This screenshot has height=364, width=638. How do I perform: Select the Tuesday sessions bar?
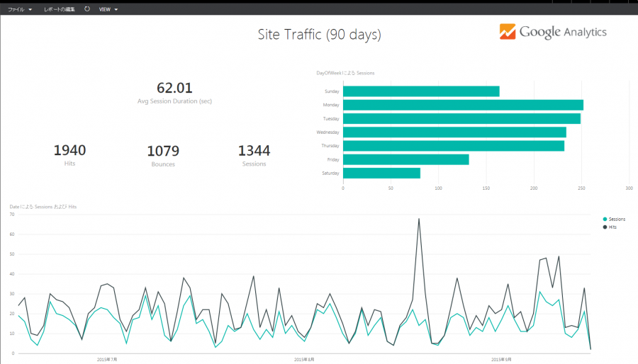coord(461,118)
